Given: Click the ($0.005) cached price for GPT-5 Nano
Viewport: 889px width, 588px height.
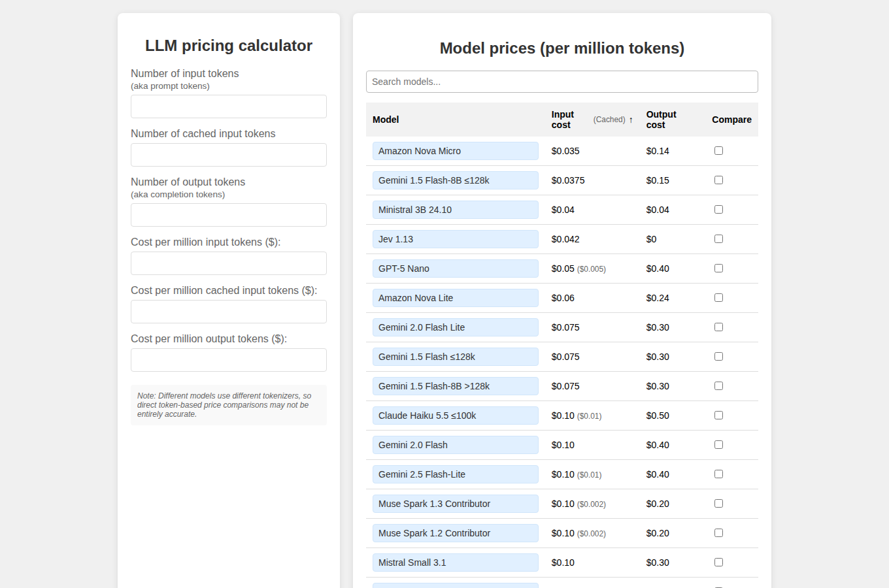Looking at the screenshot, I should 592,269.
